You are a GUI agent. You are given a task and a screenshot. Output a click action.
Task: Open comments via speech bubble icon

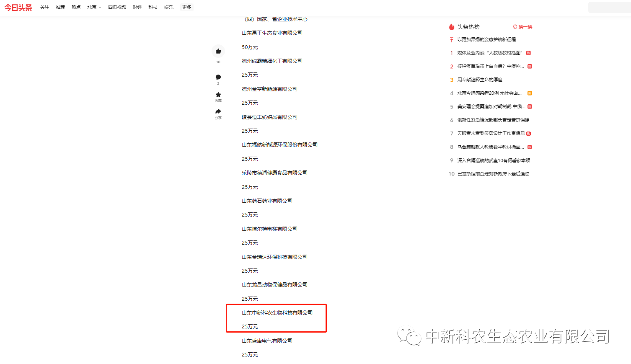pyautogui.click(x=218, y=77)
